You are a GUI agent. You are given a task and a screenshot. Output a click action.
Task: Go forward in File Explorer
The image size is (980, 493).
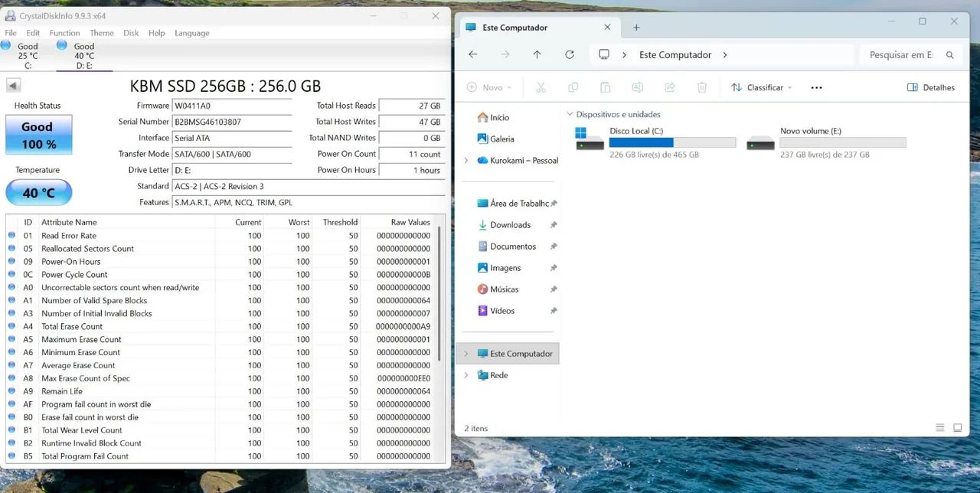pos(505,54)
